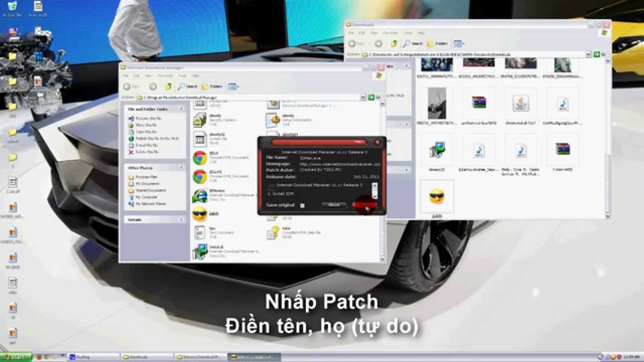
Task: Click Search in Internet Download Manager window toolbar
Action: [x=188, y=86]
